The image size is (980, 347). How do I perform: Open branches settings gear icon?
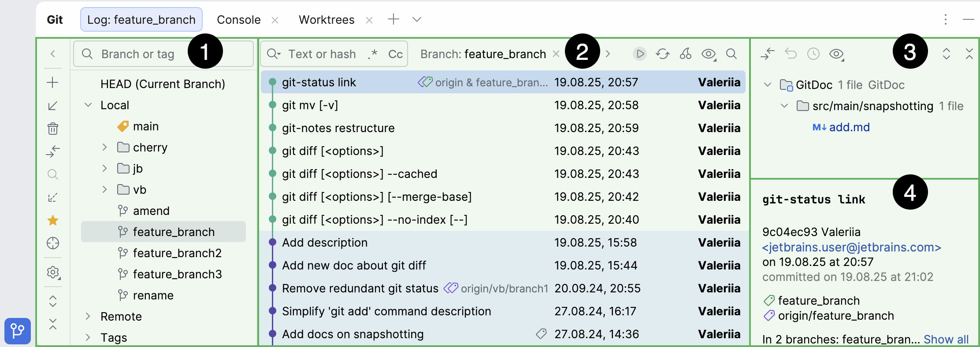click(x=53, y=273)
